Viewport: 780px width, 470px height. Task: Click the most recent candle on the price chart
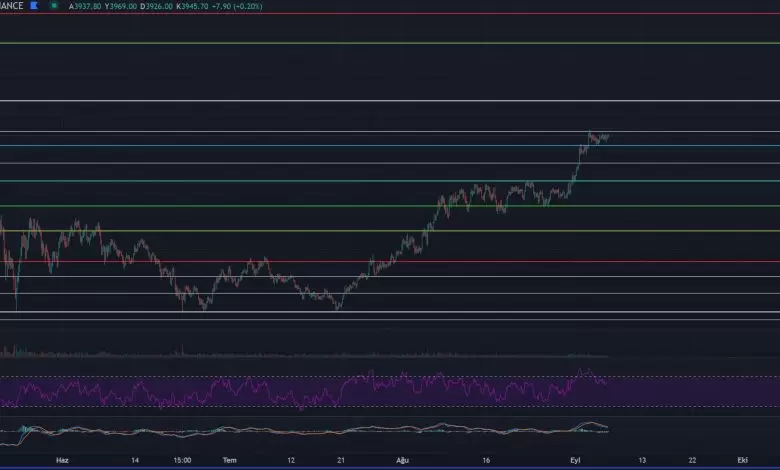tap(607, 136)
